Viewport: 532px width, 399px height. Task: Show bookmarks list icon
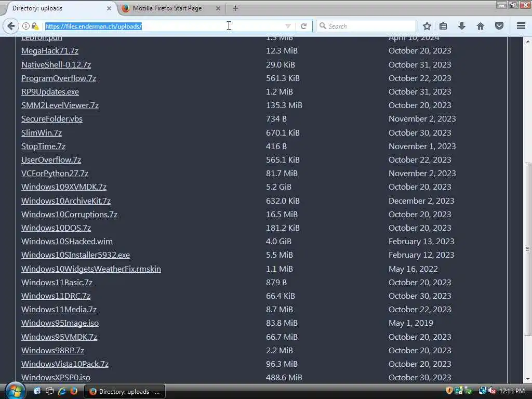point(443,26)
